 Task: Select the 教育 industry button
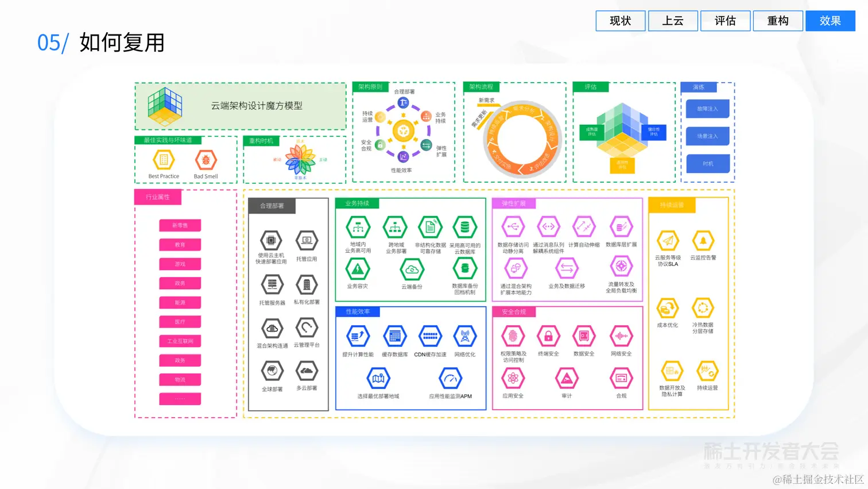(x=180, y=245)
